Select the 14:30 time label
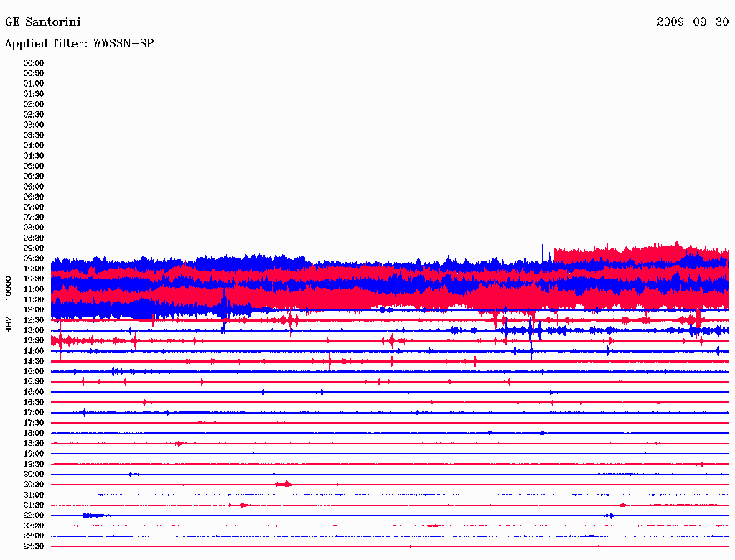 click(x=34, y=362)
